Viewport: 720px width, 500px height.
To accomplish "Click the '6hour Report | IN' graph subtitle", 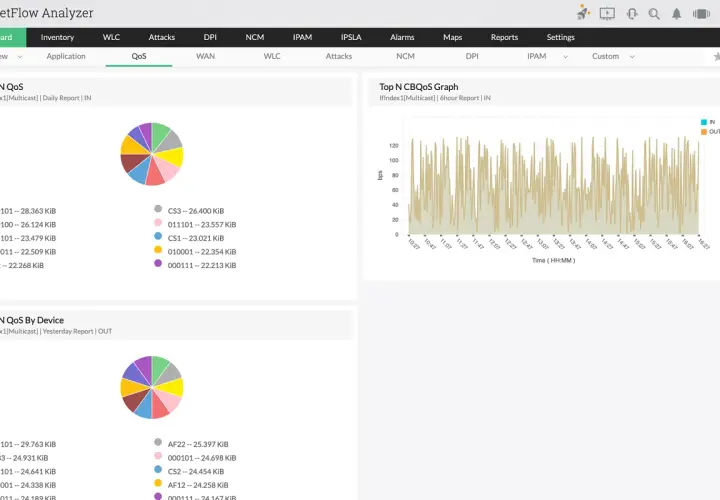I will coord(465,98).
